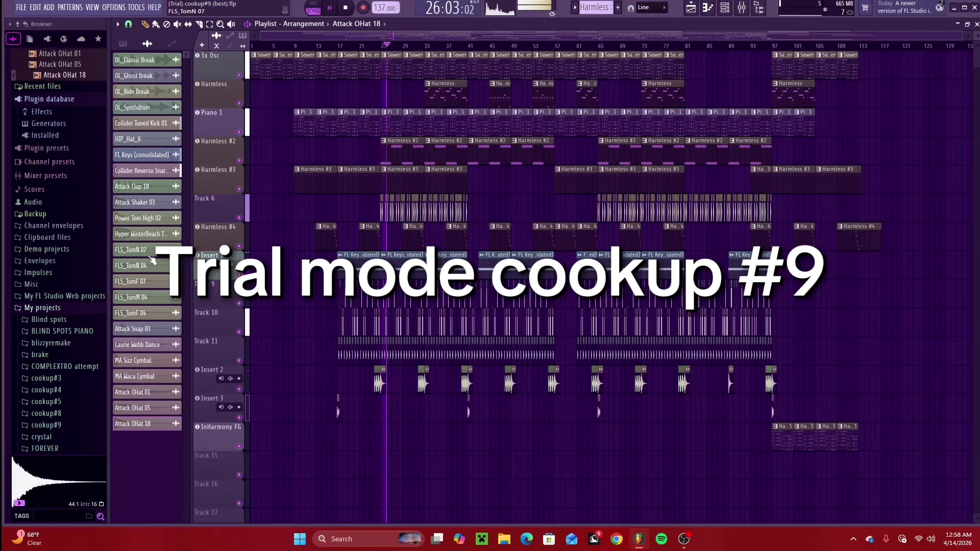The image size is (980, 551).
Task: Open the pattern options arrow beside Harmless
Action: click(575, 7)
